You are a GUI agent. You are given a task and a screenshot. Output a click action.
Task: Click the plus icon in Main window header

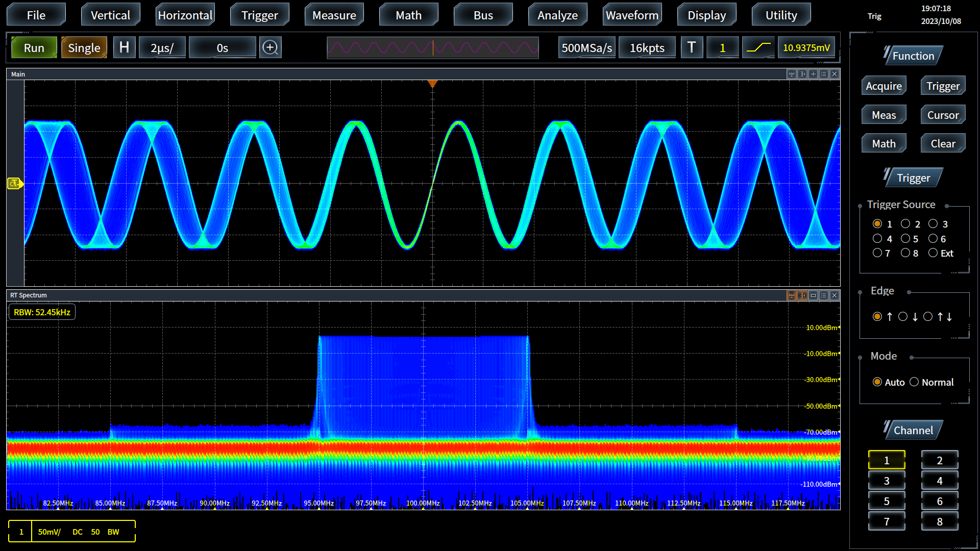[813, 74]
